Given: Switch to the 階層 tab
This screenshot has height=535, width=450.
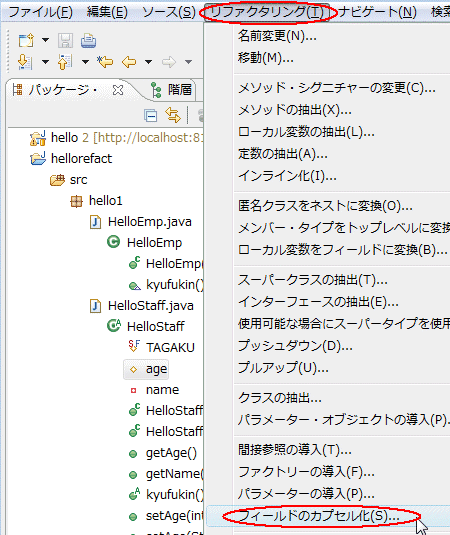Looking at the screenshot, I should pos(172,90).
